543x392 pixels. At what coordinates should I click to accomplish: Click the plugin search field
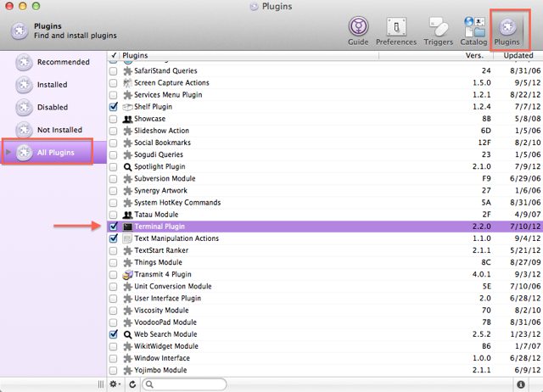[185, 384]
